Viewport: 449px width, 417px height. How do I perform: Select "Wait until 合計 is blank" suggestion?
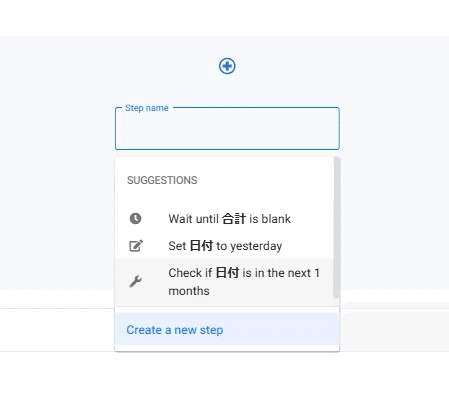tap(224, 219)
